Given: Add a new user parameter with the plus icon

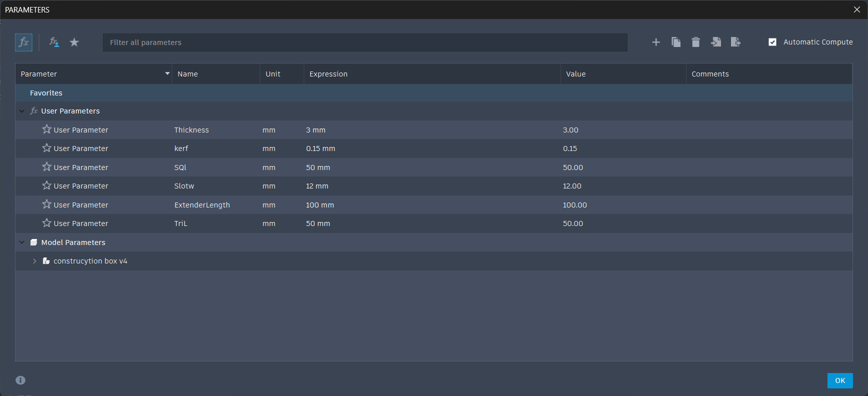Looking at the screenshot, I should (656, 42).
